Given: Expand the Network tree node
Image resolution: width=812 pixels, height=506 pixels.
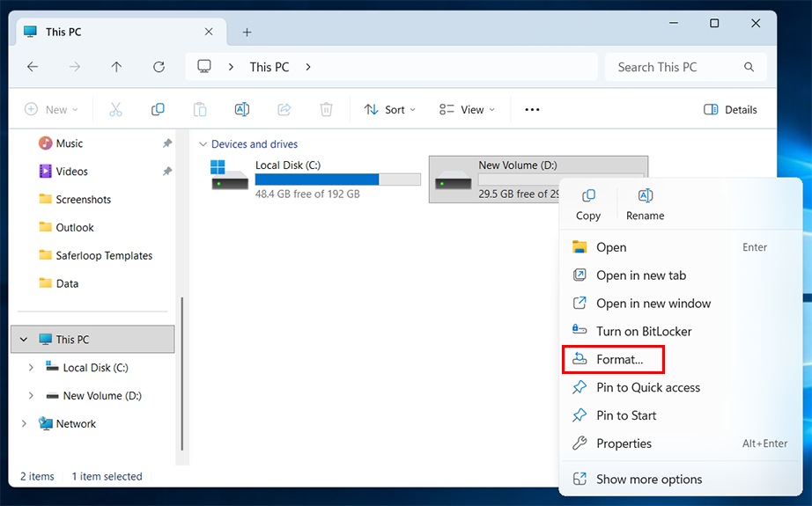Looking at the screenshot, I should tap(23, 423).
